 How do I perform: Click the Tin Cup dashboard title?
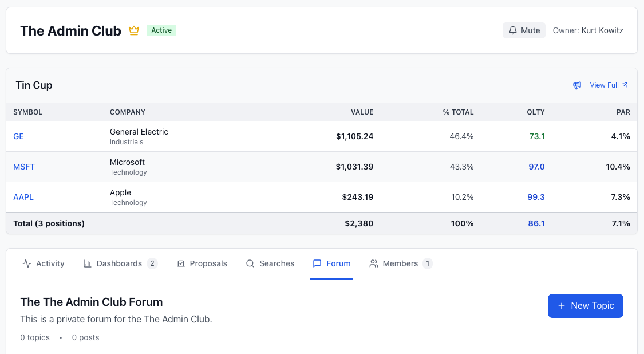[x=34, y=85]
